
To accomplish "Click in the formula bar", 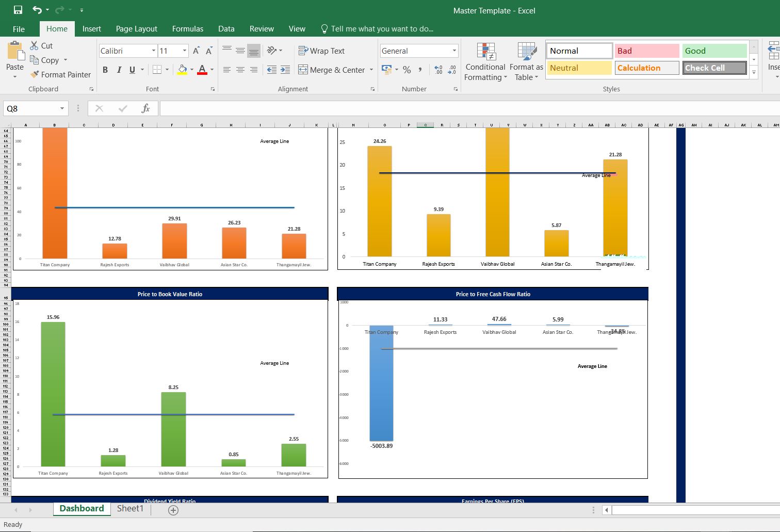I will [469, 108].
